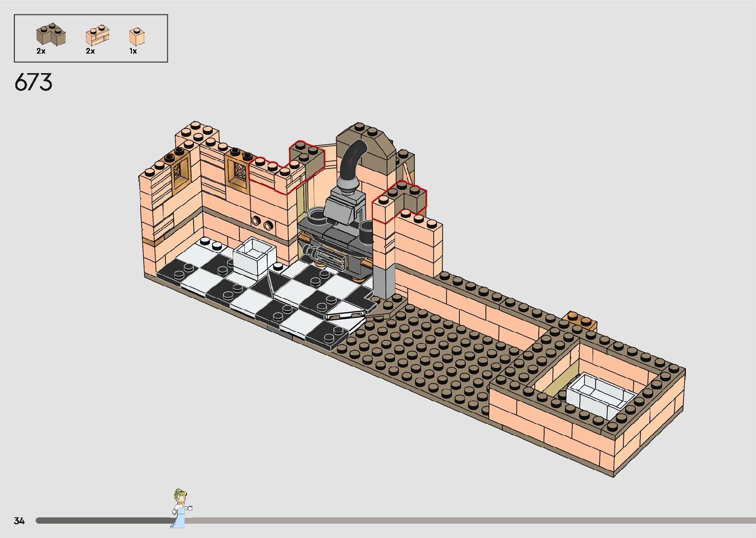Select the red-outlined bricks beside the stove
756x538 pixels.
click(x=400, y=198)
